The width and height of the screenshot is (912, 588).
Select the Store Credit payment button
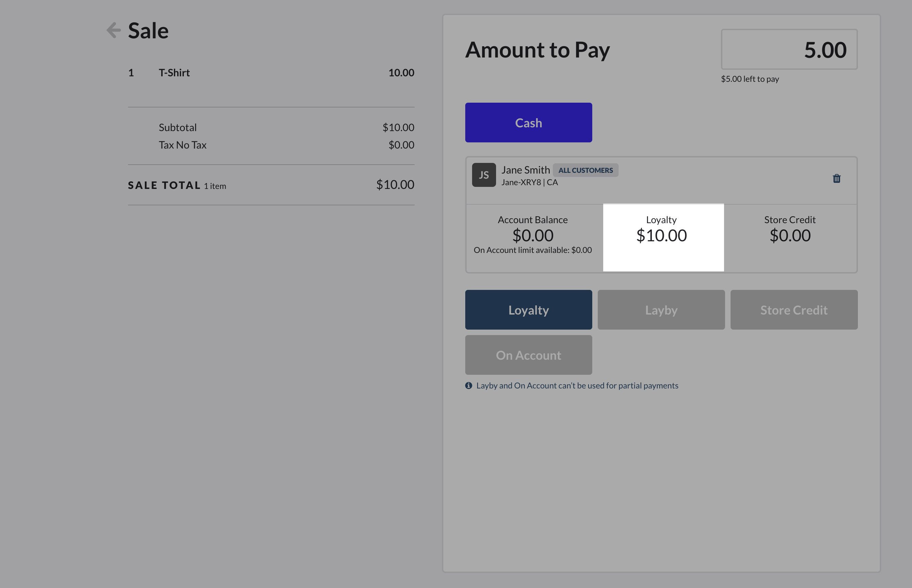tap(794, 310)
